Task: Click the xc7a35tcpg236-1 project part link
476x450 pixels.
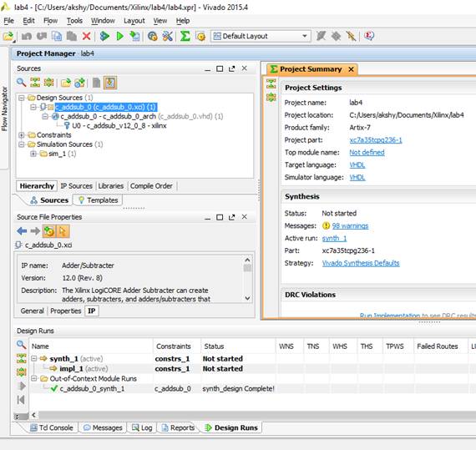Action: tap(376, 140)
